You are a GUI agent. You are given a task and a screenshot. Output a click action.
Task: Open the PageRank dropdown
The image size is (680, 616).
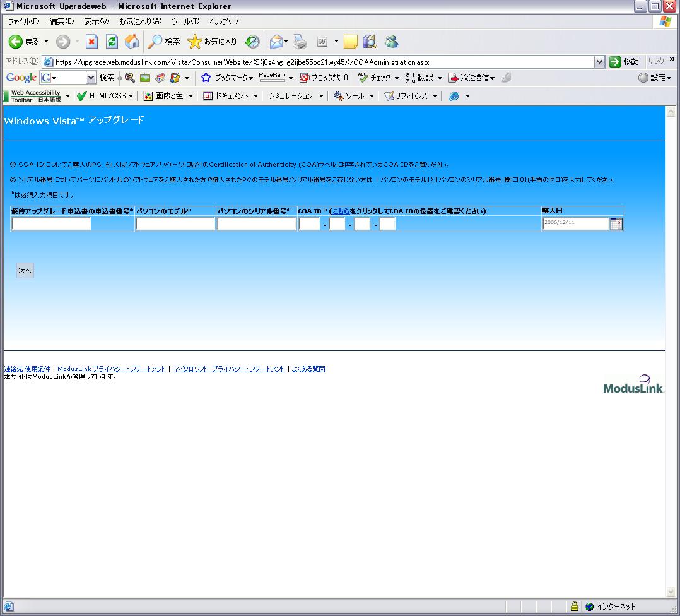pyautogui.click(x=291, y=78)
